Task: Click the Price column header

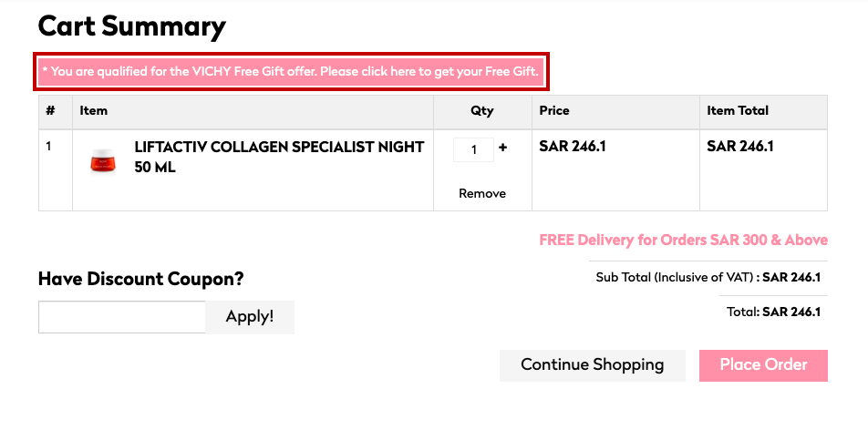Action: coord(554,110)
